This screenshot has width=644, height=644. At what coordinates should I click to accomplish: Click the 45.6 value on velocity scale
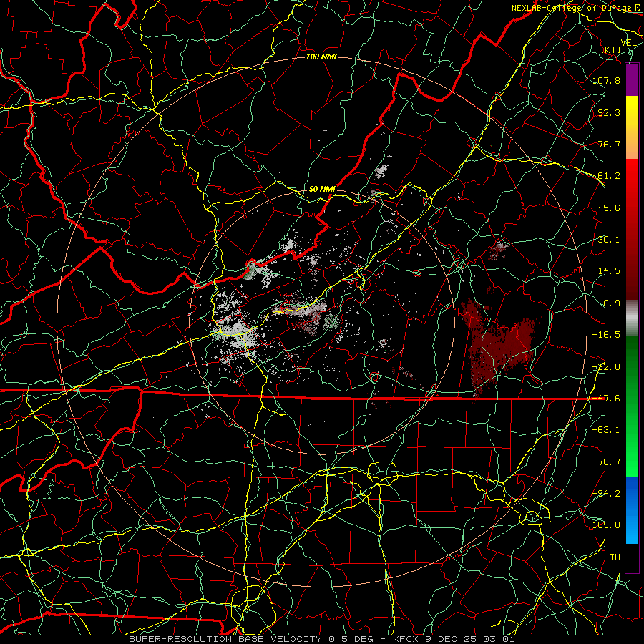click(x=609, y=208)
